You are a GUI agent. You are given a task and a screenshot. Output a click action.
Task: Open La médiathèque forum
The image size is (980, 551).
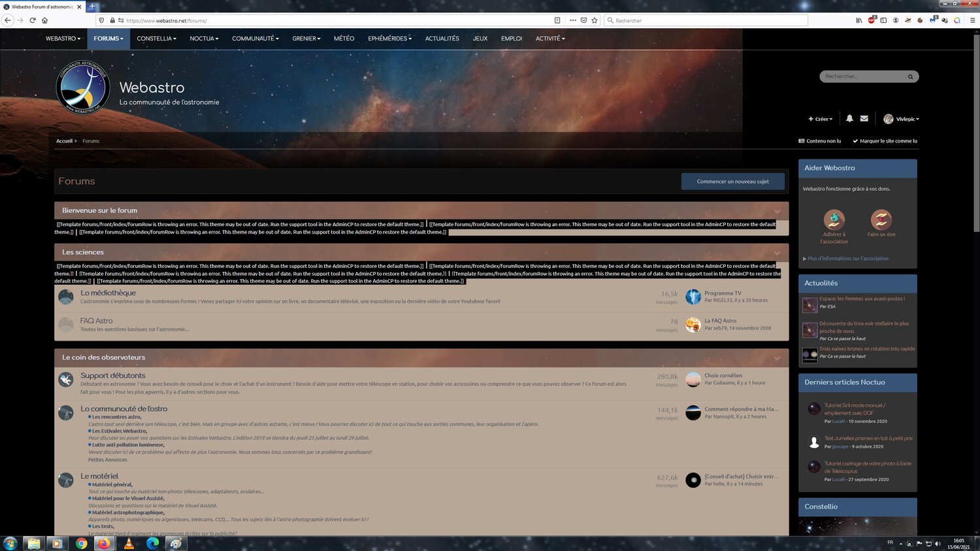coord(108,293)
